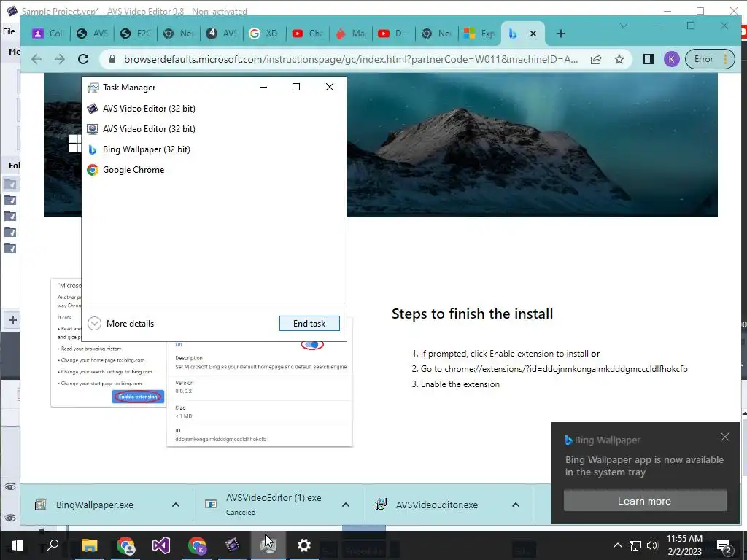
Task: Open Settings gear on taskbar
Action: [304, 545]
